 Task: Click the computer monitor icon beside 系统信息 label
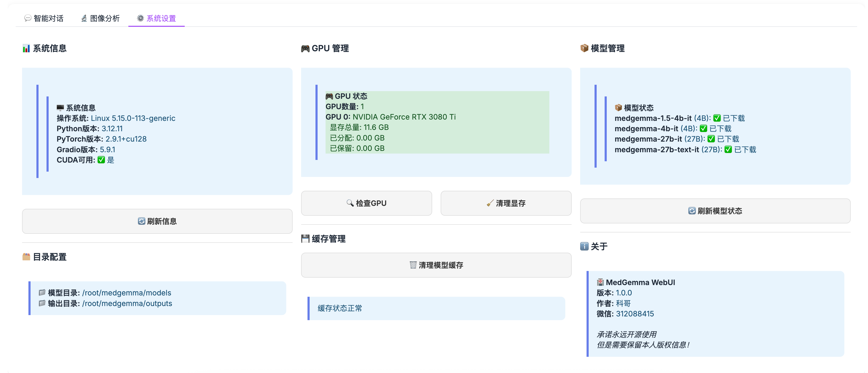point(60,108)
